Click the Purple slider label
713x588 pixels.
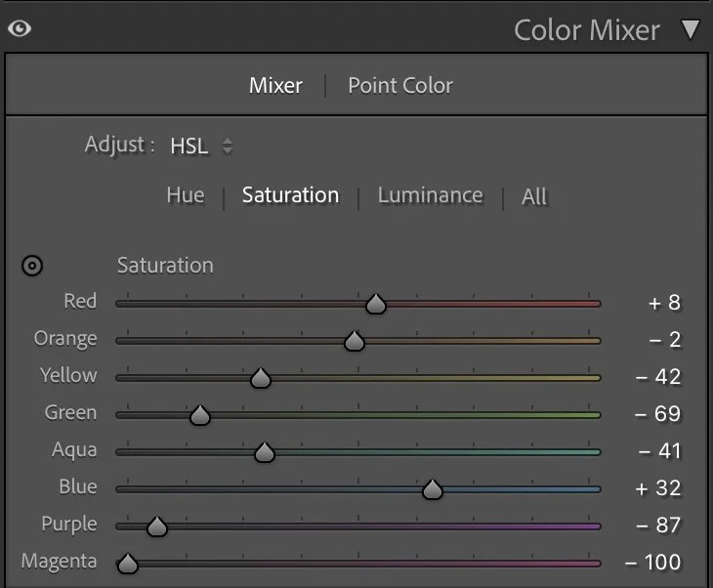69,525
